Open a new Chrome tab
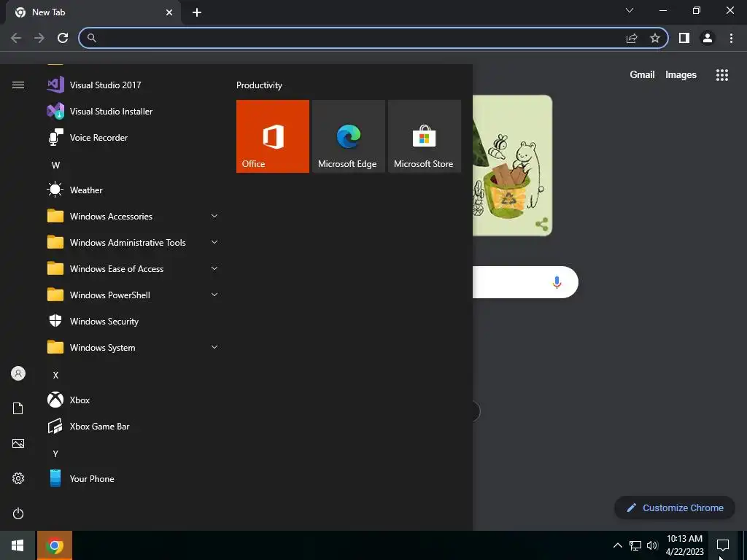Screen dimensions: 747x560 pos(197,12)
